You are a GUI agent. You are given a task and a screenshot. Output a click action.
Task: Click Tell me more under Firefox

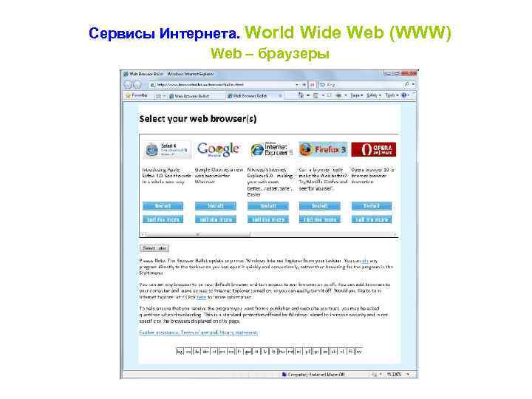point(320,219)
